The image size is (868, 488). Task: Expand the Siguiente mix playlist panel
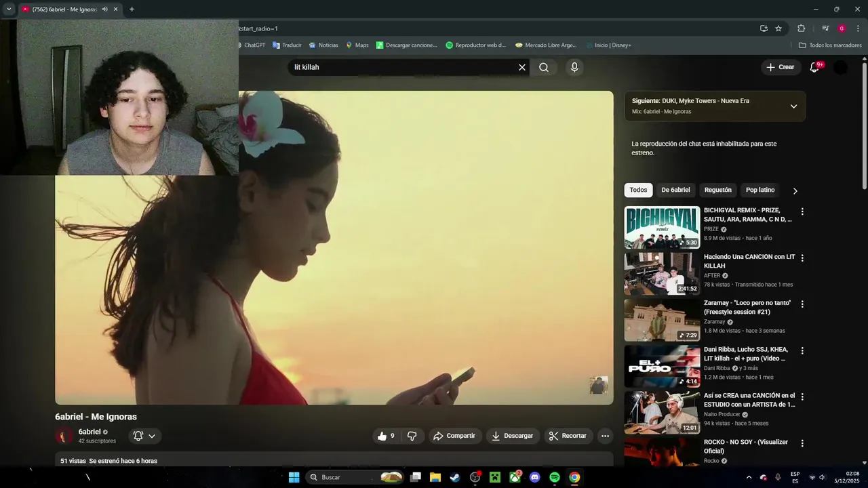click(793, 106)
